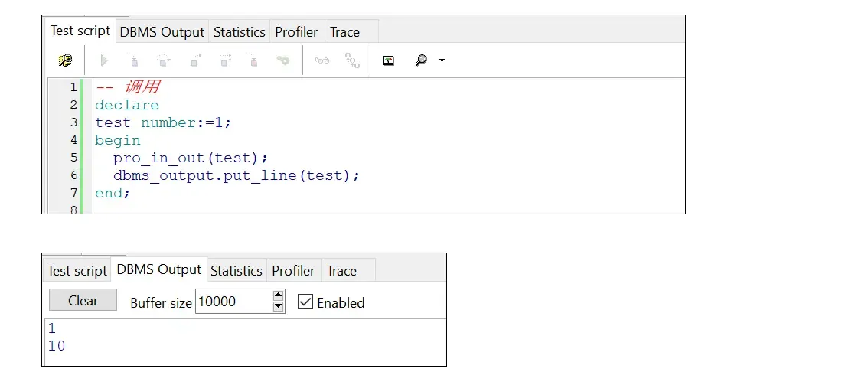This screenshot has width=868, height=372.
Task: Switch to the Profiler tab above the code editor
Action: pos(296,32)
